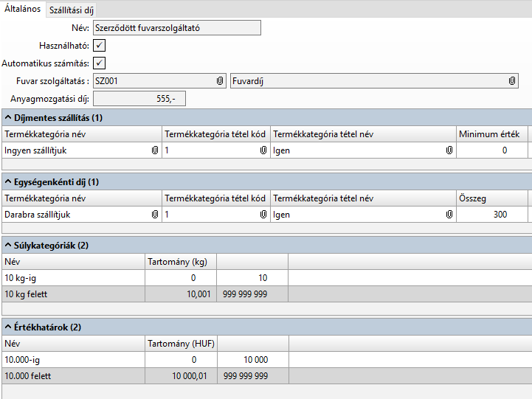Collapse the Egységenkénti díj section
The image size is (532, 399).
point(8,182)
